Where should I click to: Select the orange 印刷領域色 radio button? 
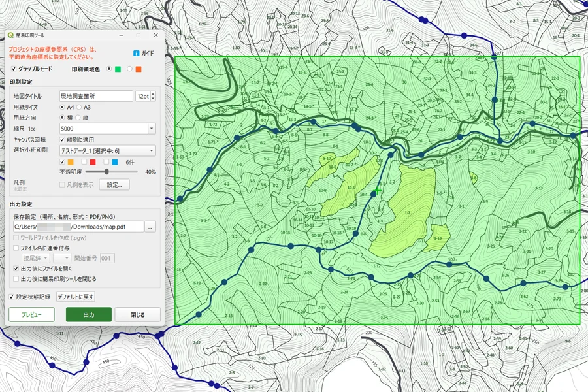(x=129, y=69)
